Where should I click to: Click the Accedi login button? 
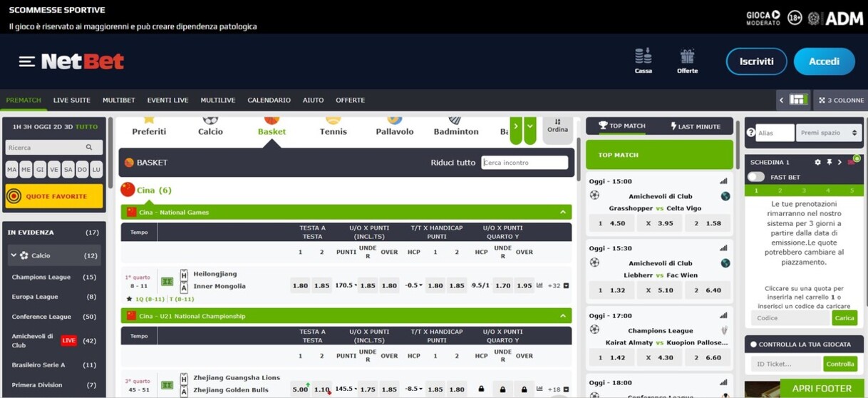[824, 61]
